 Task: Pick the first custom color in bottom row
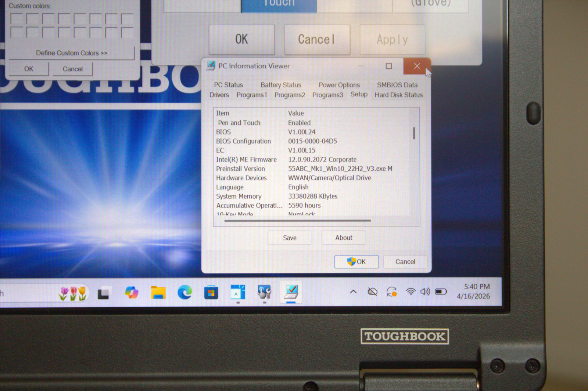point(17,32)
